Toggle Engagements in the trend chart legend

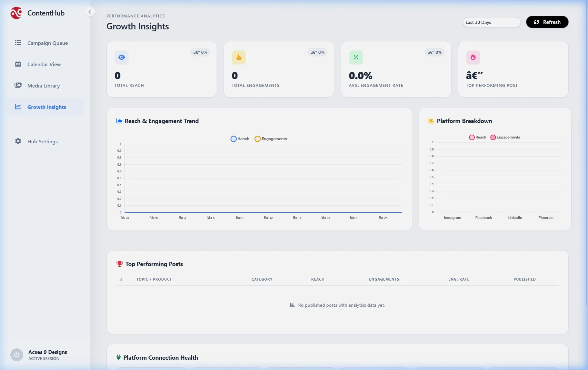coord(271,139)
